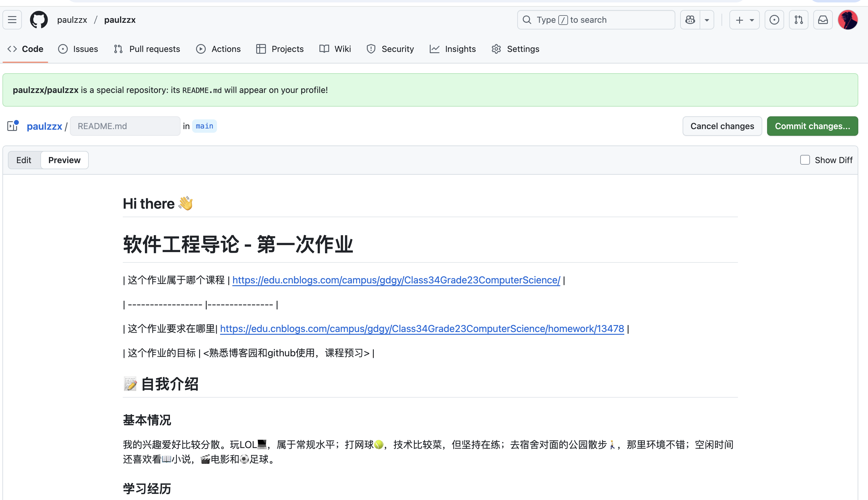
Task: Open the global pull requests icon
Action: pyautogui.click(x=798, y=19)
